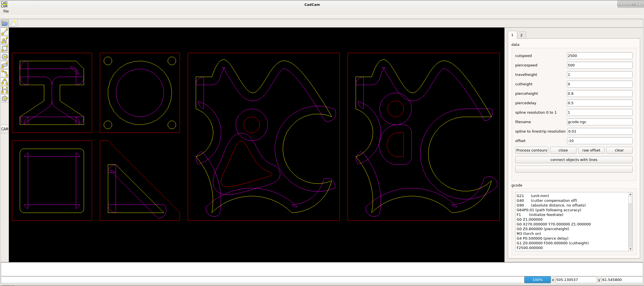Viewport: 644px width, 286px height.
Task: Click the 'F1 (initialize feedrate)' line
Action: click(540, 215)
